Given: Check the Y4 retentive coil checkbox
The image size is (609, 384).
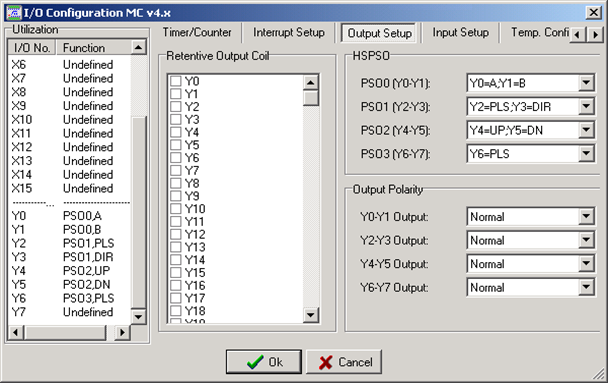Looking at the screenshot, I should coord(176,132).
